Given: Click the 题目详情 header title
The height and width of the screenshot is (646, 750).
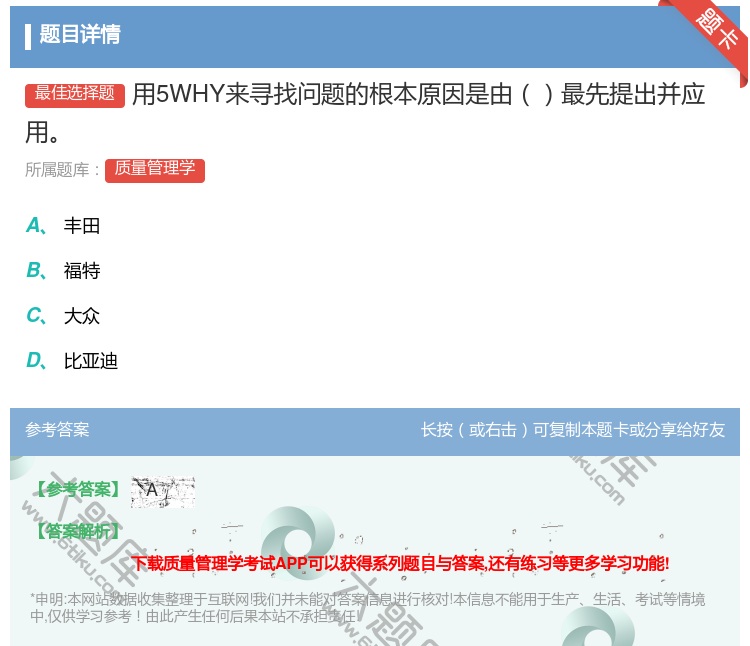Looking at the screenshot, I should pyautogui.click(x=80, y=34).
